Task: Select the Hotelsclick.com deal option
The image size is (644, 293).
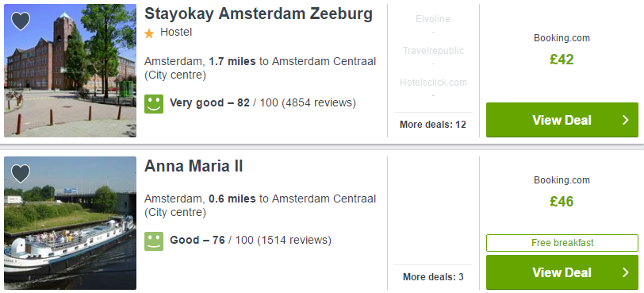Action: [x=433, y=83]
